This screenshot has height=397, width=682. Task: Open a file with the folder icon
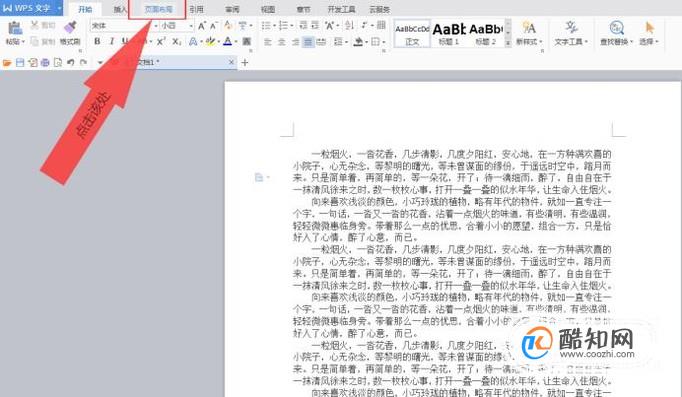click(7, 63)
